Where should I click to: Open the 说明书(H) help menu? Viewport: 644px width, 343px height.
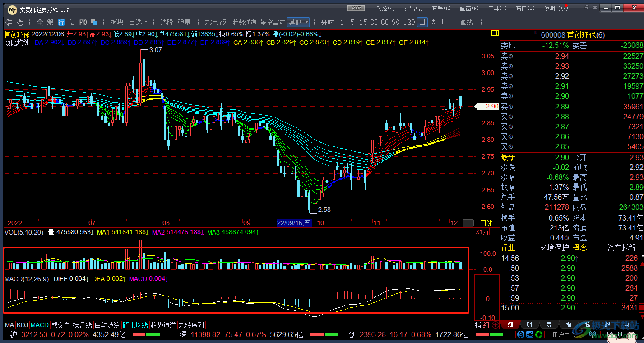(556, 9)
